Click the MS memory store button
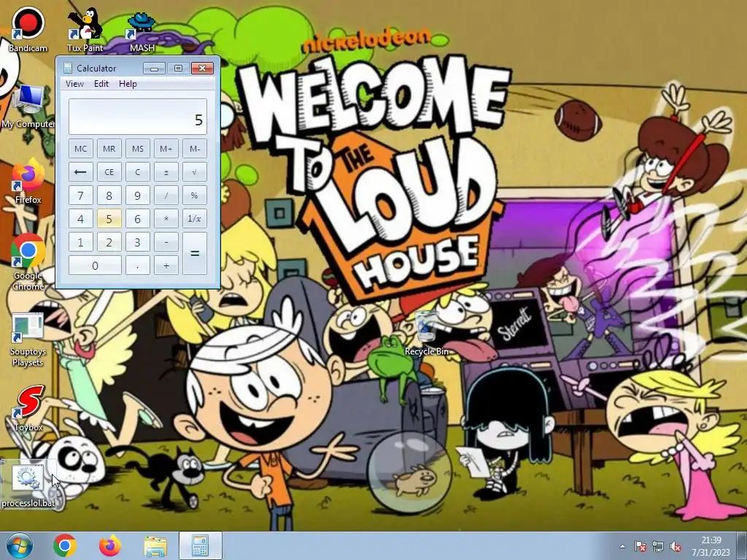 138,149
